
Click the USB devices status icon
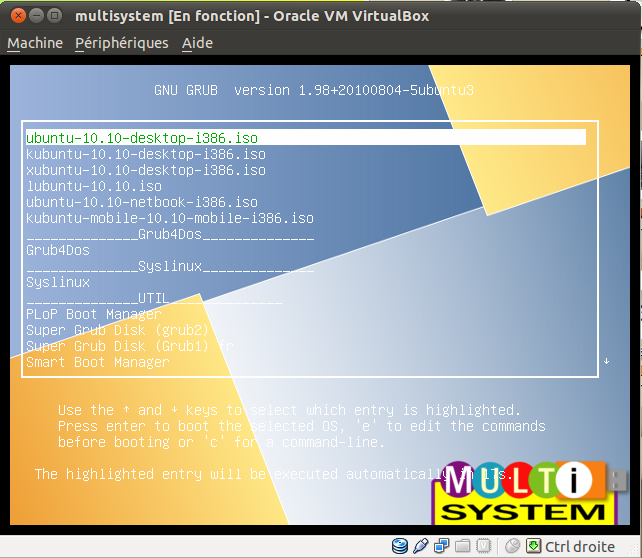[x=420, y=546]
